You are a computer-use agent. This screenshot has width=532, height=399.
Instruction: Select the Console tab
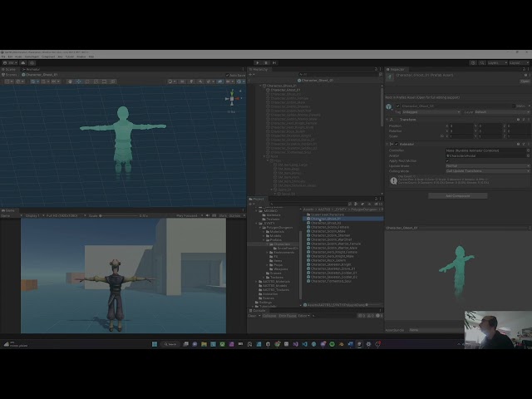coord(258,310)
